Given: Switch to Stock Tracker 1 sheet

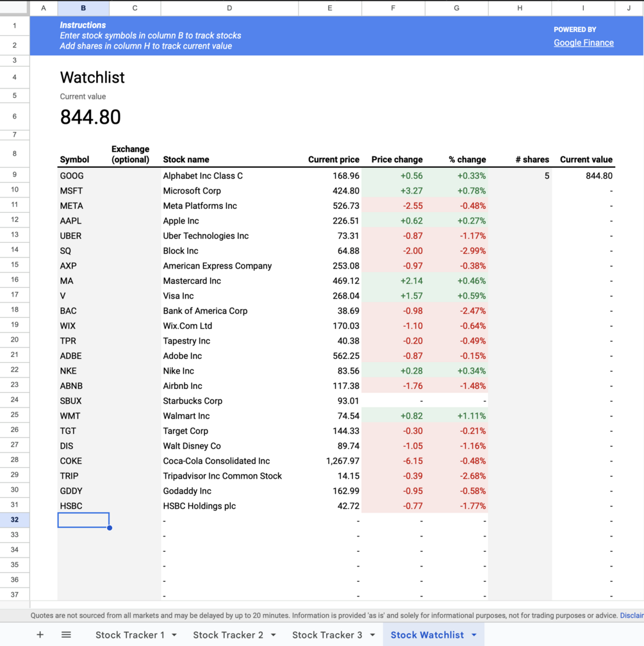Looking at the screenshot, I should (130, 635).
